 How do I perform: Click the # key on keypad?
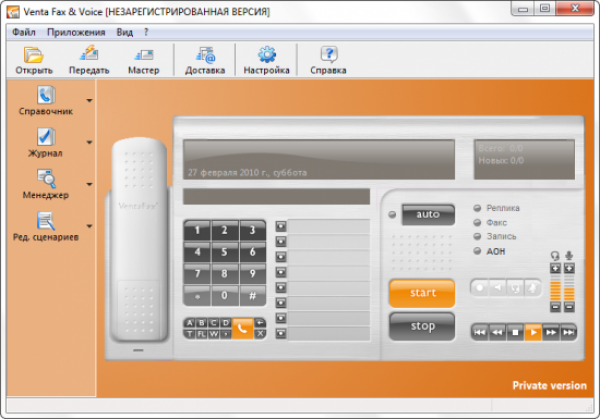point(253,295)
